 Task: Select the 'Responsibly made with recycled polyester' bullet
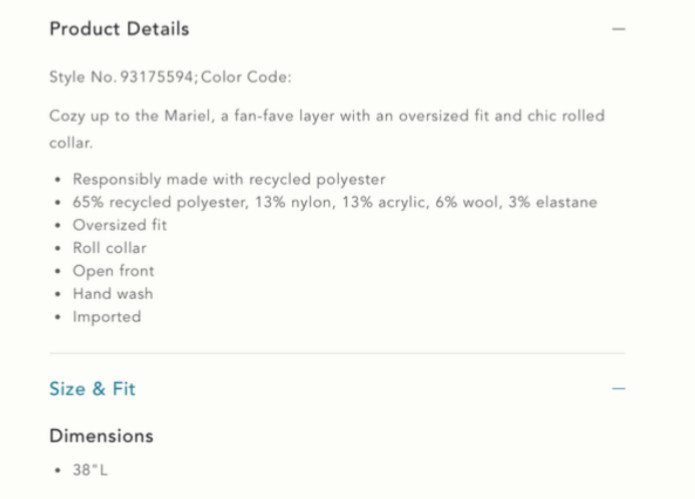229,179
